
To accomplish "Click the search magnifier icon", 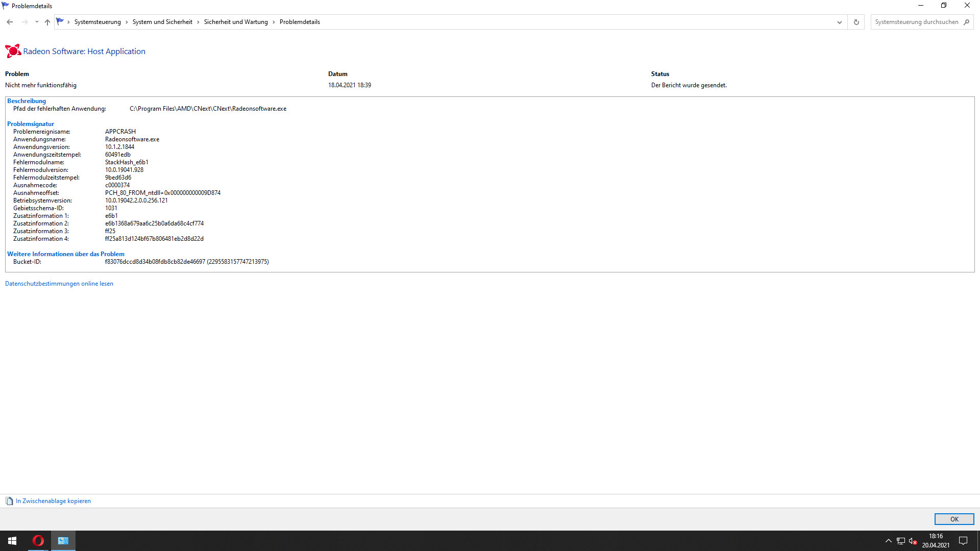I will point(966,22).
